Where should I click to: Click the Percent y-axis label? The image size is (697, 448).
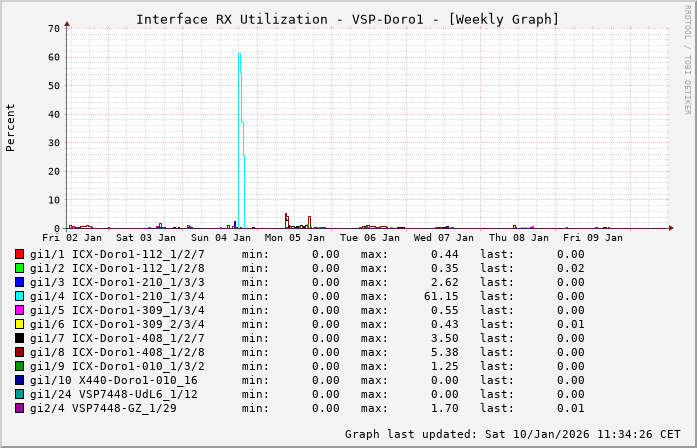pyautogui.click(x=11, y=128)
